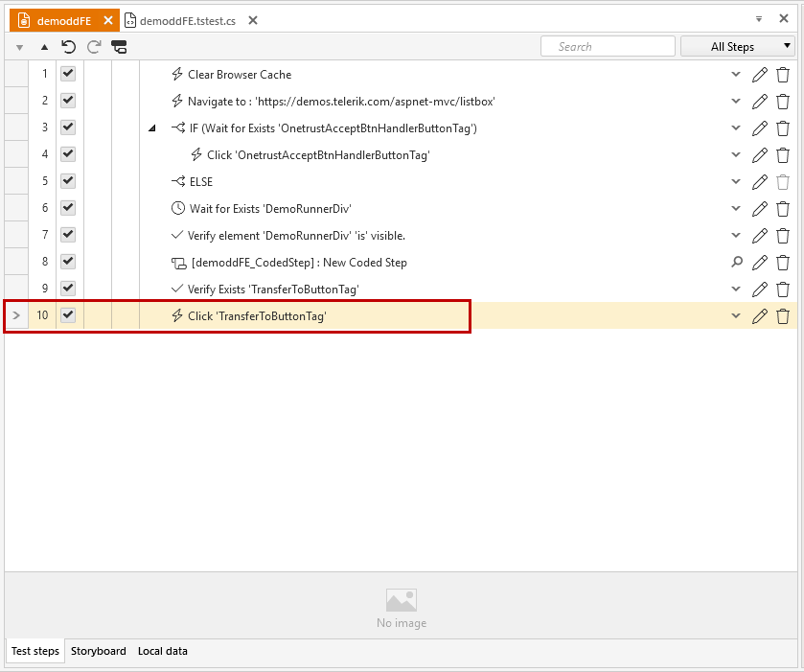Click the pencil for the 'Verify Exists' step 9
Screen dimensions: 804x672
[759, 290]
